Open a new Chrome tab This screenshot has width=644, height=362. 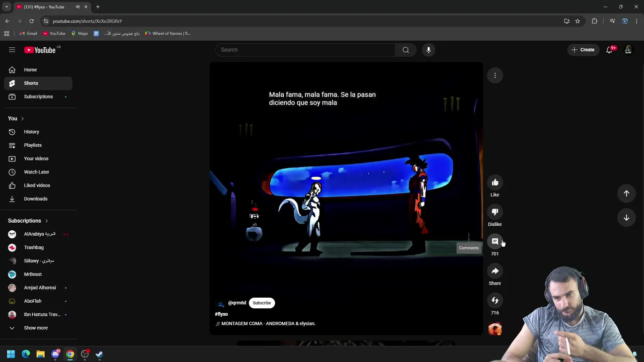pos(98,7)
